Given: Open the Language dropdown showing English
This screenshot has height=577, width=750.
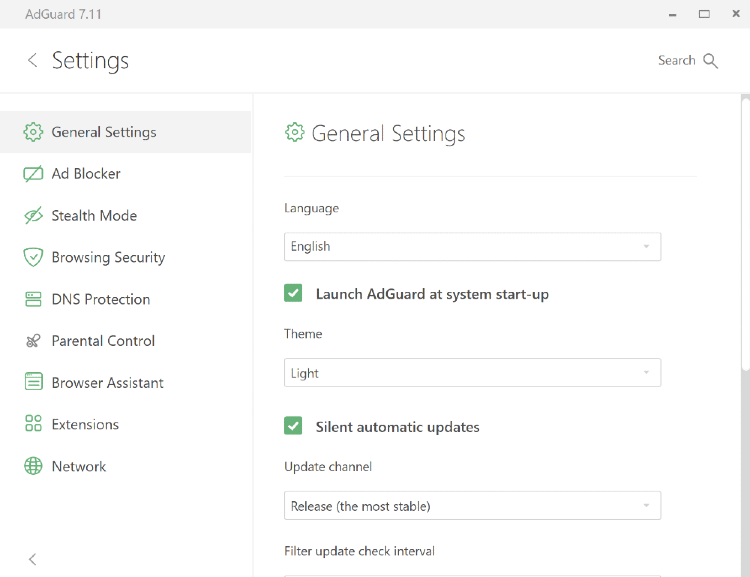Looking at the screenshot, I should point(473,247).
